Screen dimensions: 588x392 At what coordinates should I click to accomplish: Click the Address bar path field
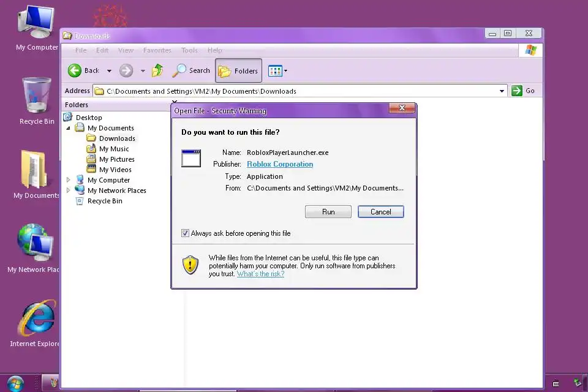(x=295, y=91)
